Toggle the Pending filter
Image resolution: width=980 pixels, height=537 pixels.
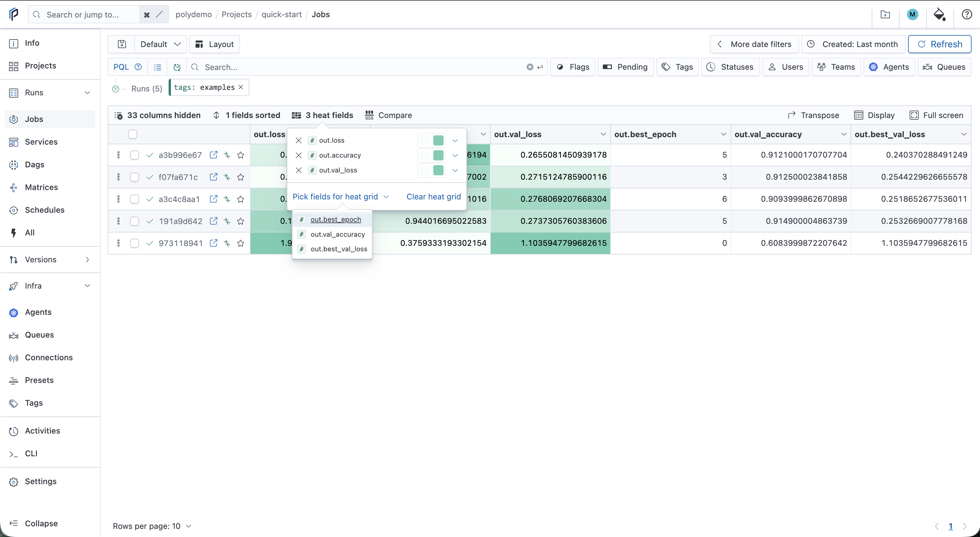tap(626, 67)
